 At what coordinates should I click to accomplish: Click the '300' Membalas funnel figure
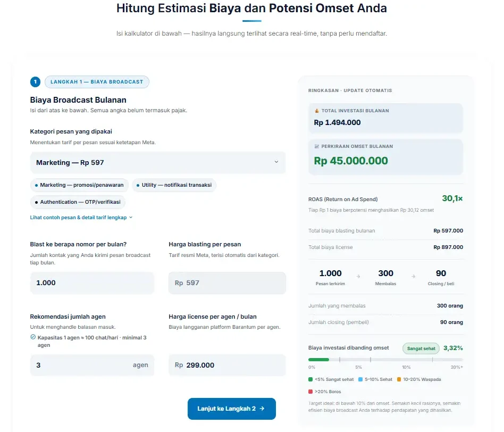[385, 273]
